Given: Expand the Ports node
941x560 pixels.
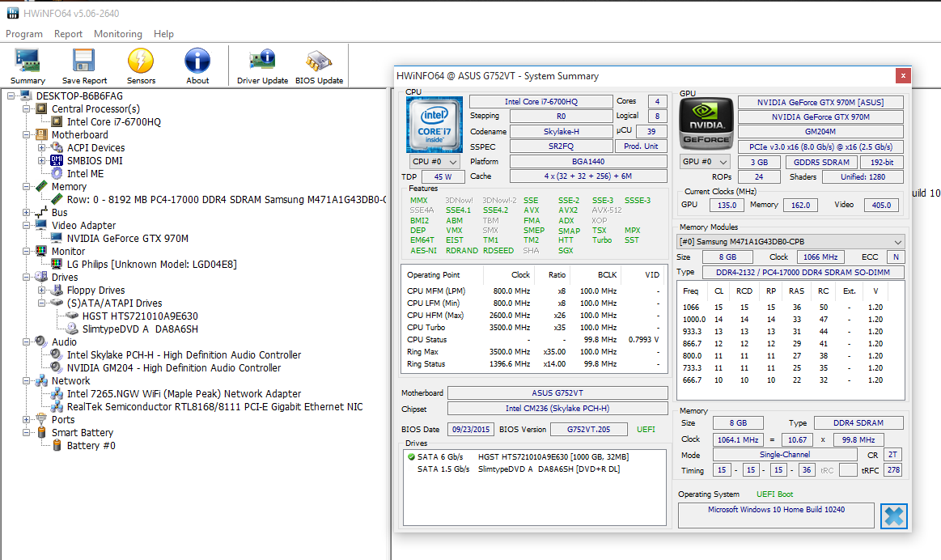Looking at the screenshot, I should 27,419.
